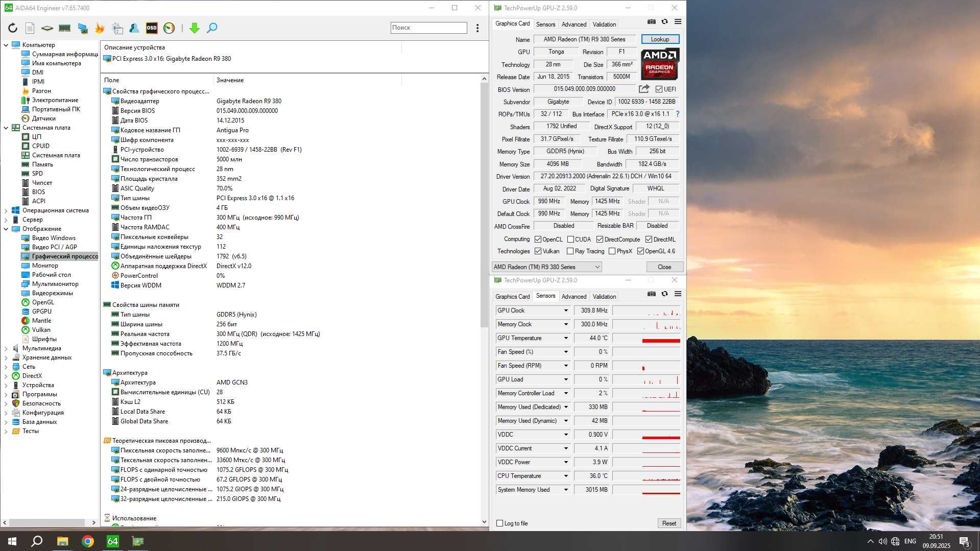The image size is (980, 551).
Task: Open Advanced tab in lower GPU-Z window
Action: pos(573,297)
